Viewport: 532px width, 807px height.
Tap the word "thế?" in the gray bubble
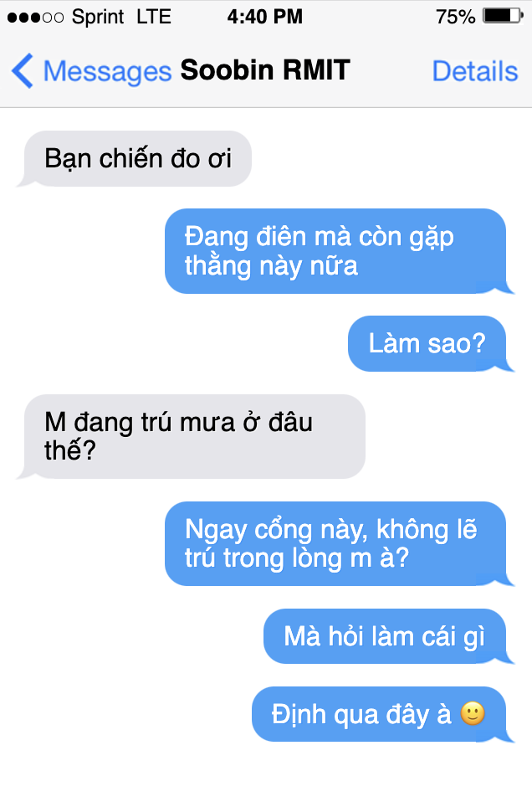pos(70,450)
